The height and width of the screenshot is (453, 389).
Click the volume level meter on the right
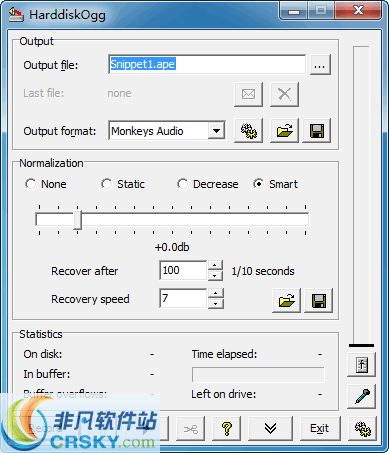pyautogui.click(x=361, y=196)
